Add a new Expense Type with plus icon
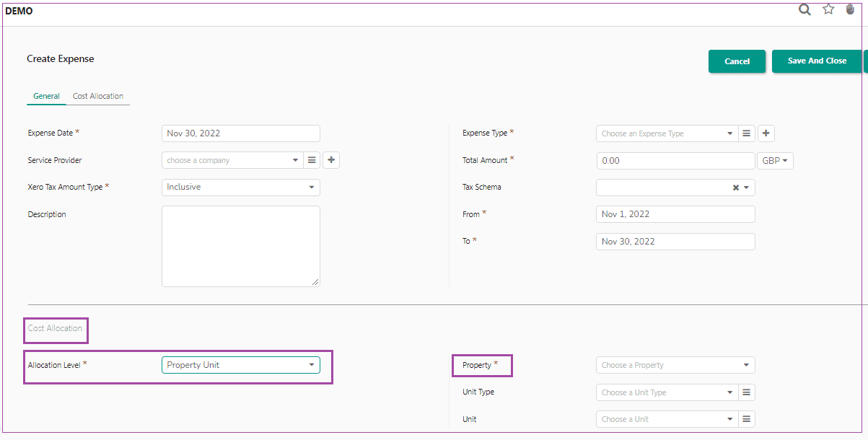Screen dimensions: 868x440 [766, 133]
